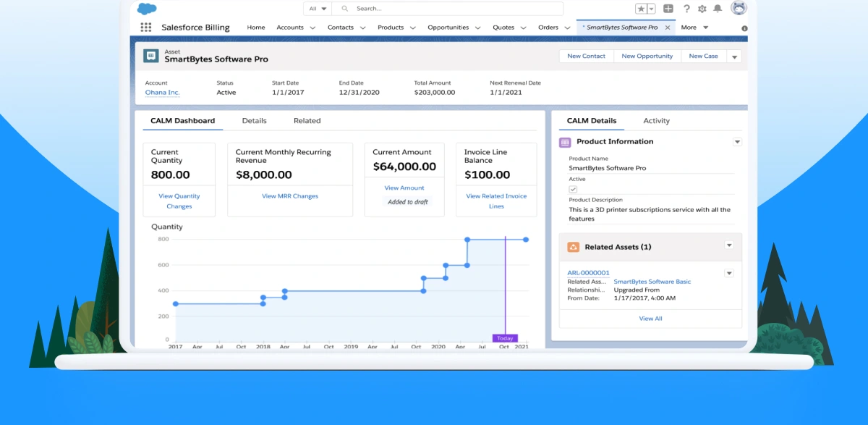Click the Current Quantity value 800.00
This screenshot has width=868, height=425.
pyautogui.click(x=171, y=174)
